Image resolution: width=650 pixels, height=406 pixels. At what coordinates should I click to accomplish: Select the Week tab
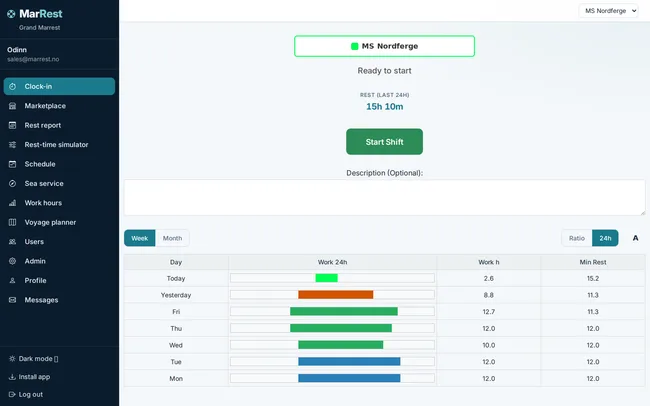(x=140, y=238)
